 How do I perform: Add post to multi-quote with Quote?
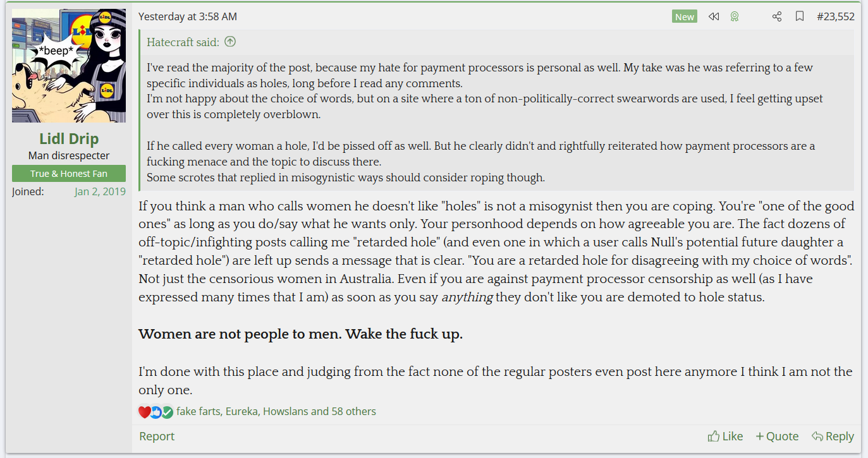777,437
